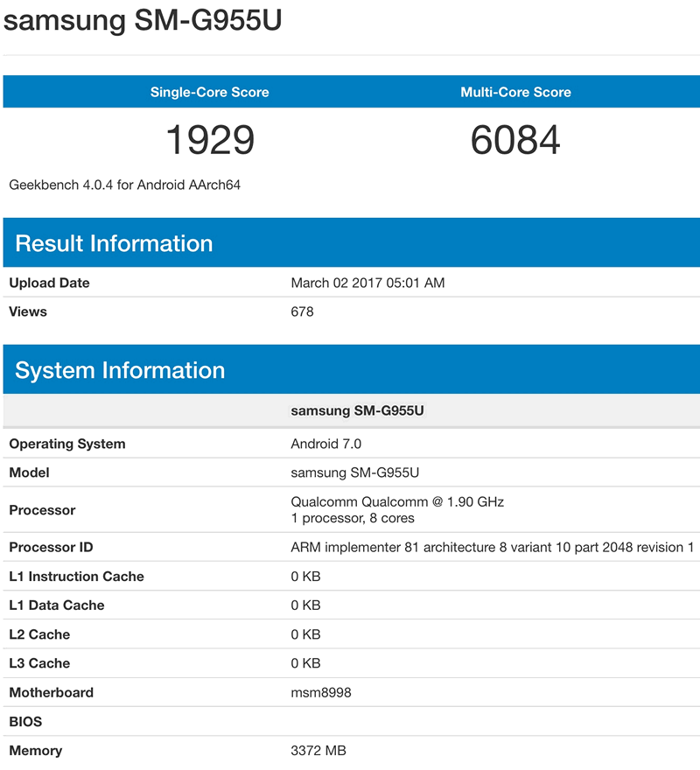Click bold samsung SM-G955U table column header
Image resolution: width=700 pixels, height=770 pixels.
pyautogui.click(x=357, y=410)
